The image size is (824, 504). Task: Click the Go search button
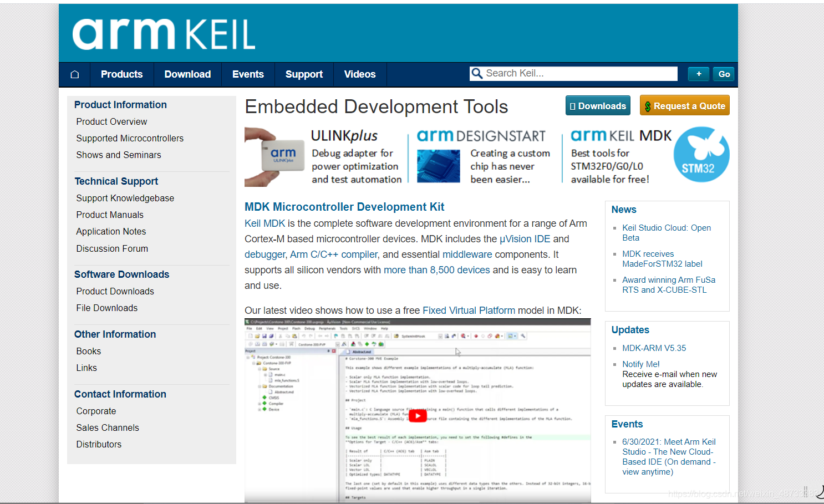click(724, 74)
